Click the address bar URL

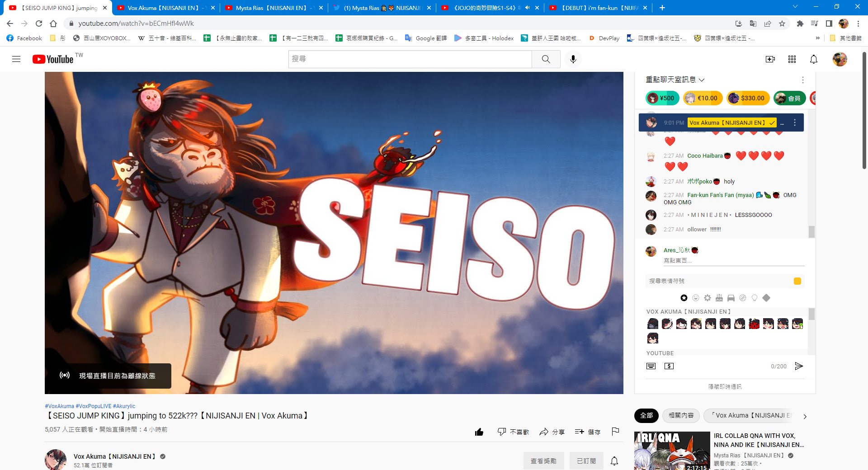tap(136, 23)
